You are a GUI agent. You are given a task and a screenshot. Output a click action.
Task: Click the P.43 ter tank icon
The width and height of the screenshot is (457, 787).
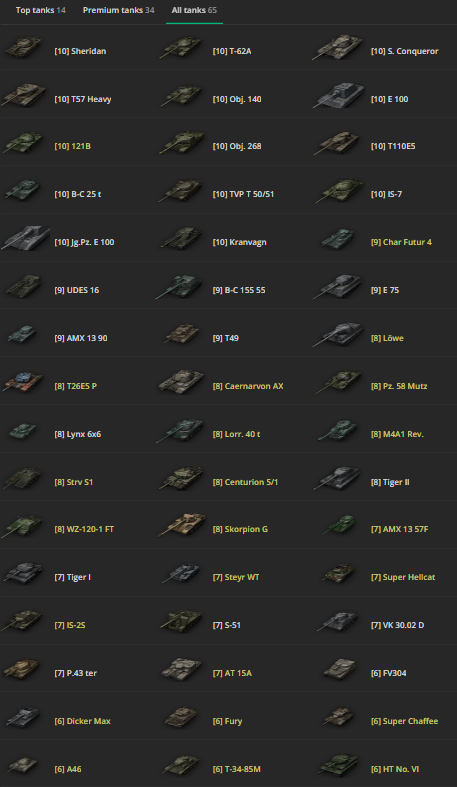tap(22, 670)
